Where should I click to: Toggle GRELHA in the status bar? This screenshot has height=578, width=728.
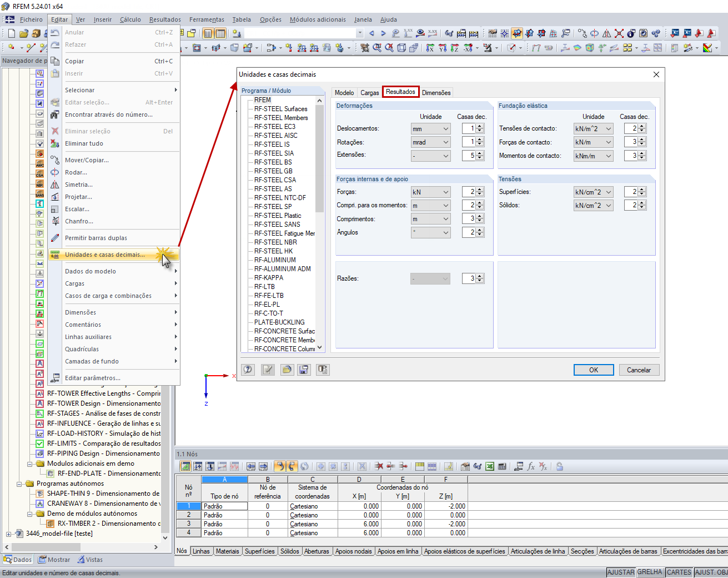(x=650, y=572)
